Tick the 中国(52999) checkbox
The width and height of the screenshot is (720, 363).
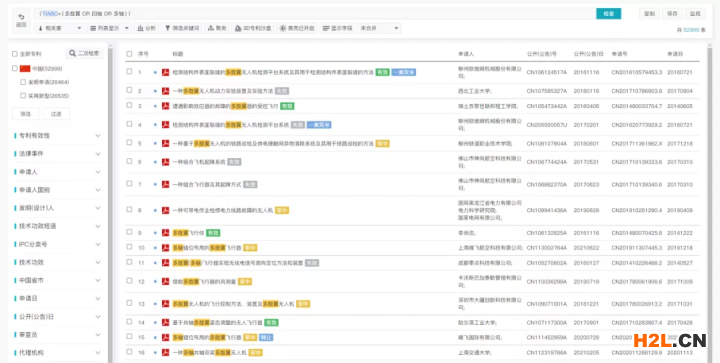coord(15,68)
